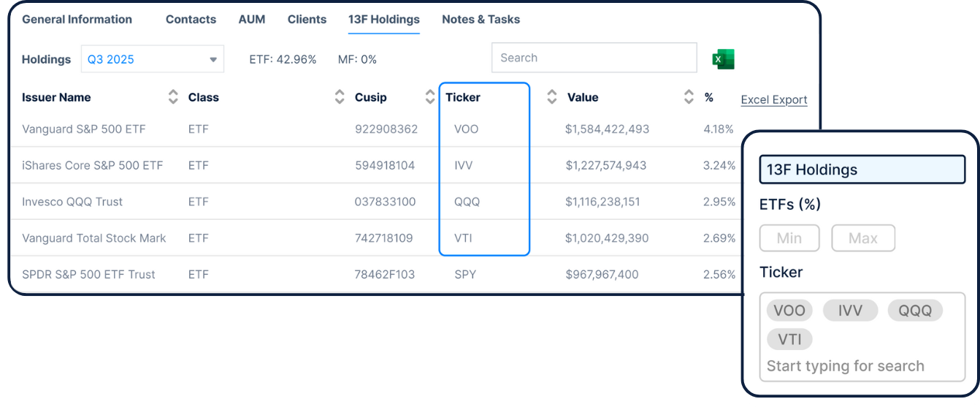Click SPY in the Ticker column
980x407 pixels.
click(x=464, y=275)
